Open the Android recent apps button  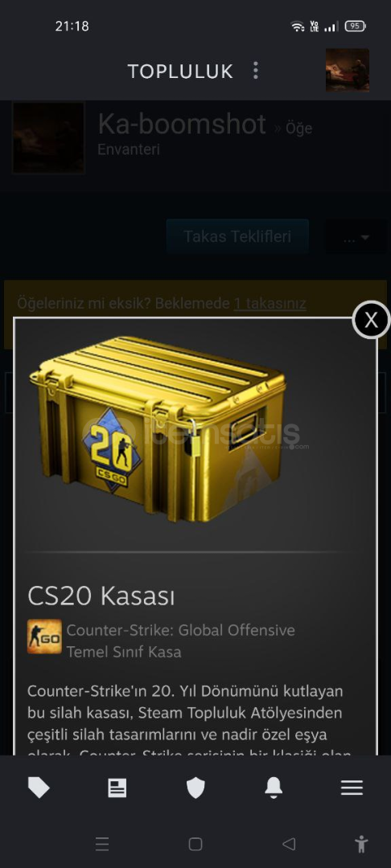point(102,844)
